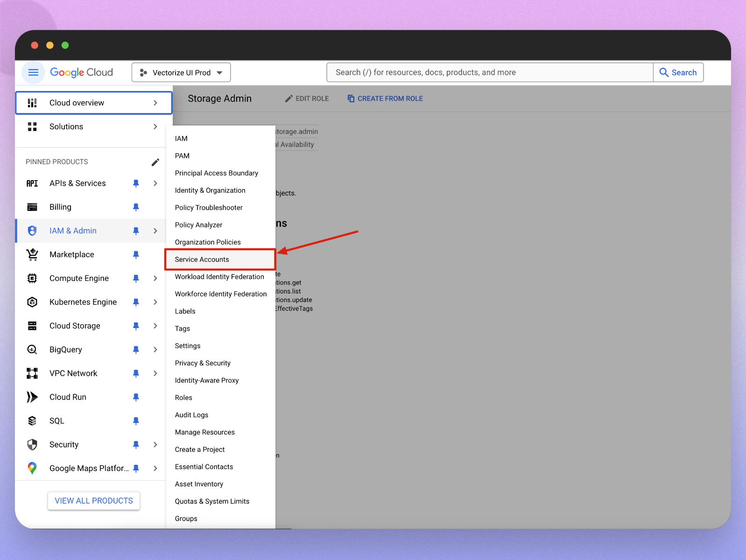Unpin BigQuery product
The width and height of the screenshot is (746, 560).
tap(136, 350)
